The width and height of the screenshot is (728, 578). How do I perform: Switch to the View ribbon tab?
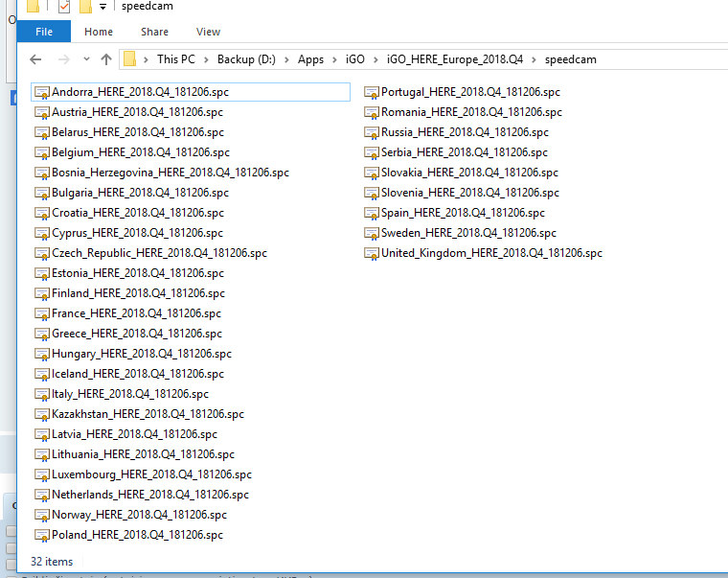click(208, 32)
